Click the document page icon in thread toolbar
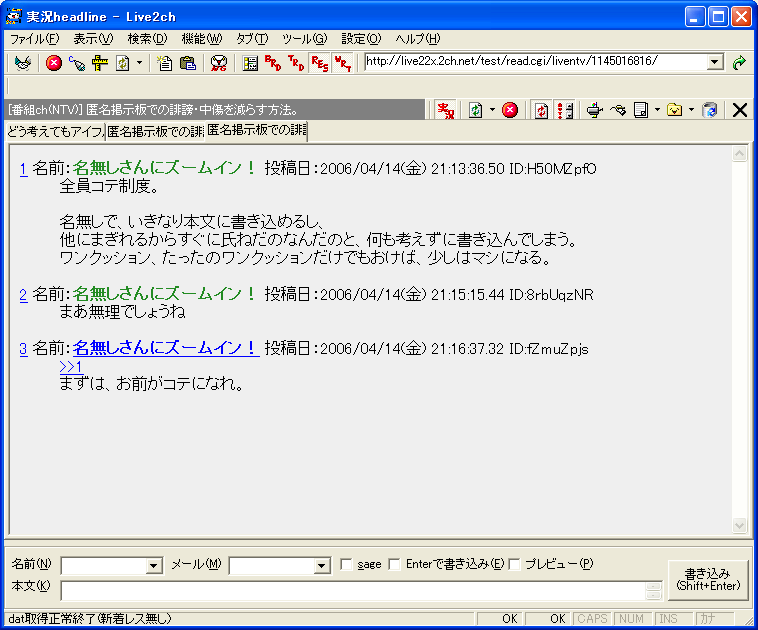758x630 pixels. coord(641,110)
